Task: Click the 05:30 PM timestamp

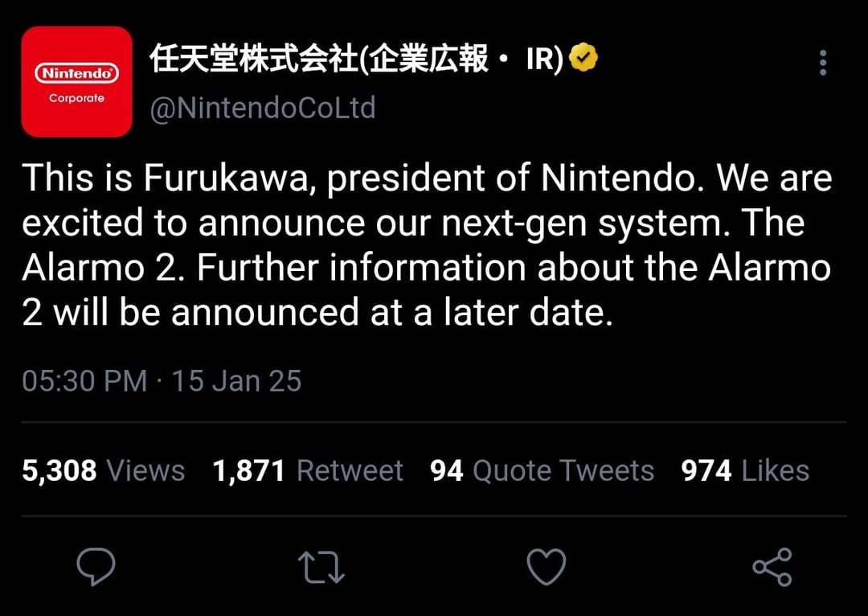Action: click(x=84, y=380)
